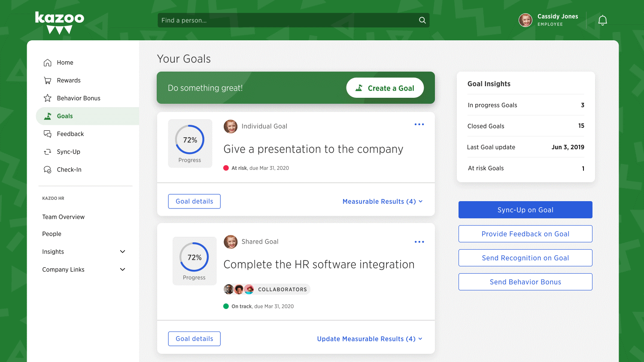Open the search magnifier in the top bar
This screenshot has width=644, height=362.
click(x=422, y=20)
